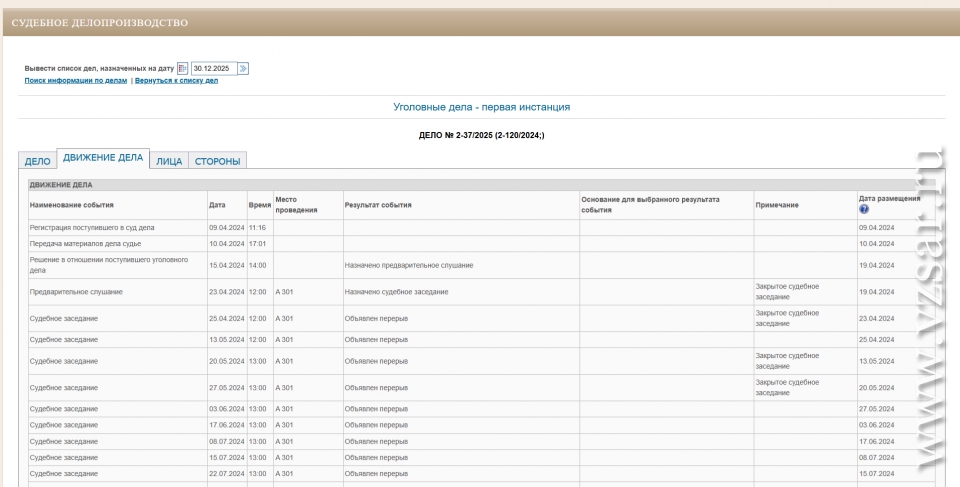The height and width of the screenshot is (487, 960).
Task: Click the Примечание column header
Action: tap(777, 204)
